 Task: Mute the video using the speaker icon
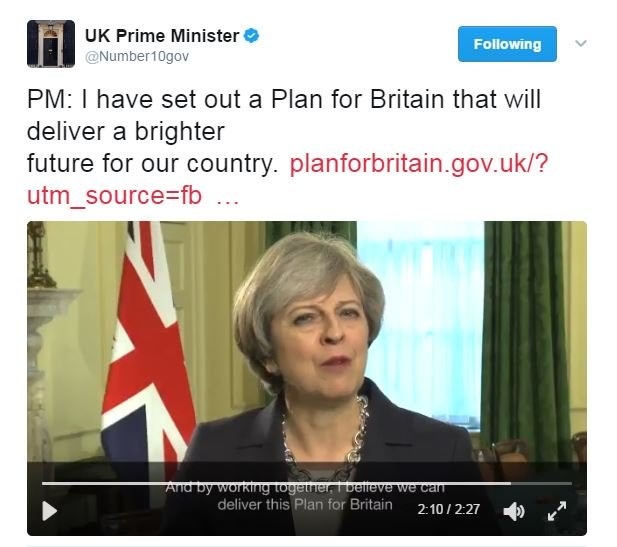tap(514, 511)
